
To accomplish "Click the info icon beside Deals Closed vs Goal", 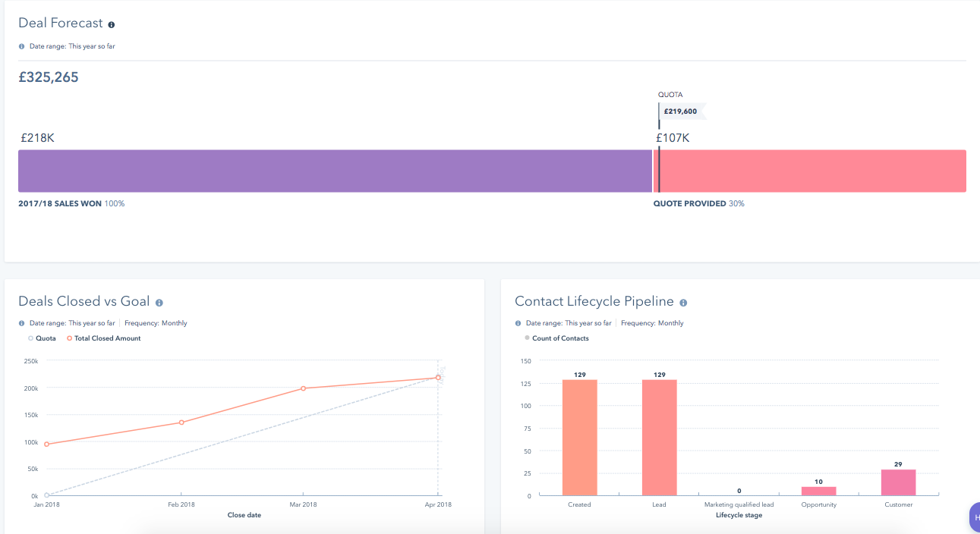I will [x=159, y=303].
